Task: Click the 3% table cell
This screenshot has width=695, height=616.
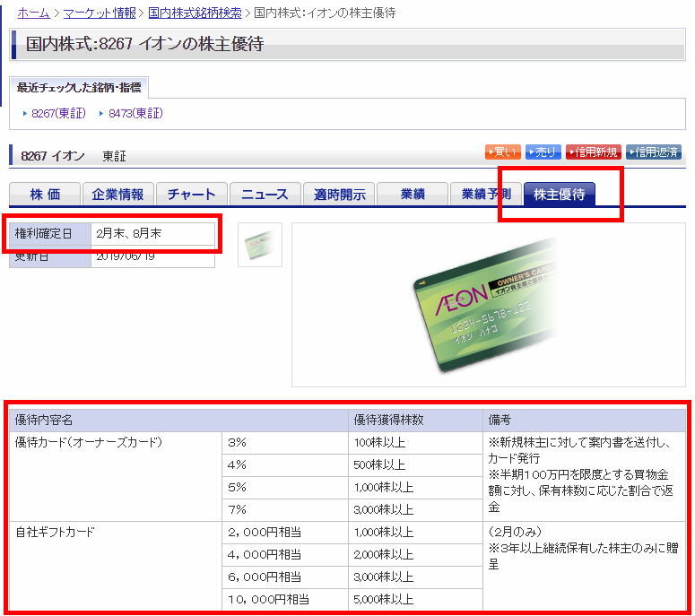Action: (285, 443)
